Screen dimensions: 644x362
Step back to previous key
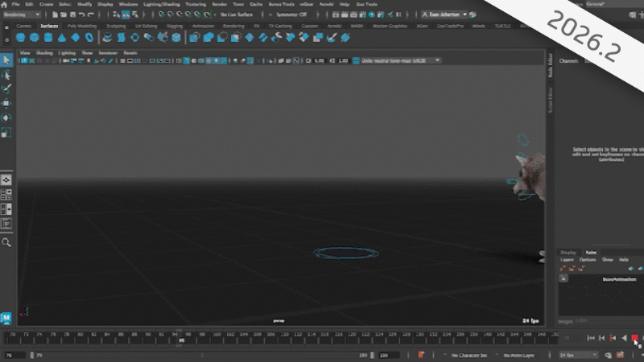click(613, 338)
